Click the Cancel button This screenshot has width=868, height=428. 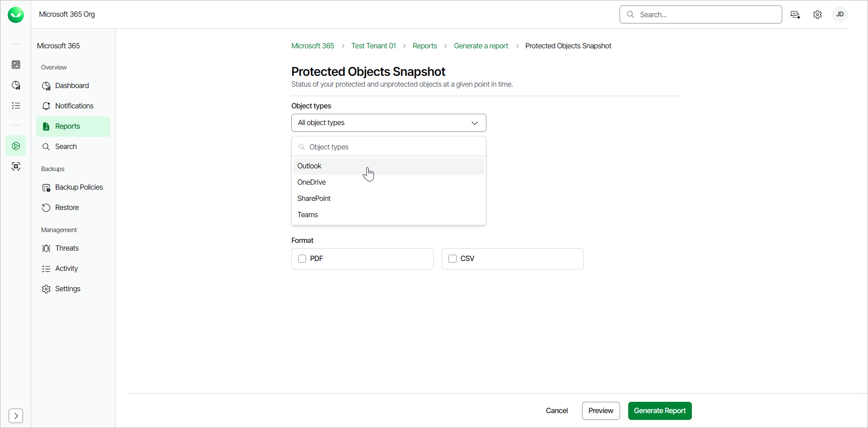[557, 411]
